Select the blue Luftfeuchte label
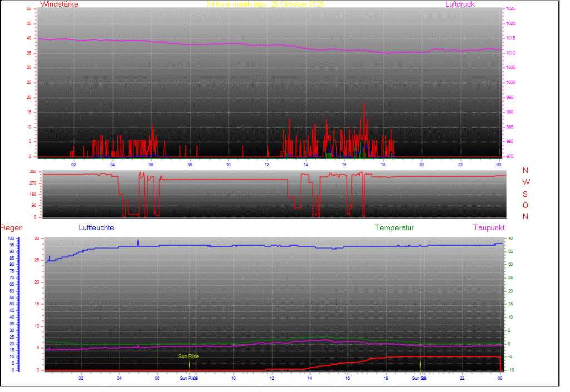570x392 pixels. pyautogui.click(x=96, y=228)
